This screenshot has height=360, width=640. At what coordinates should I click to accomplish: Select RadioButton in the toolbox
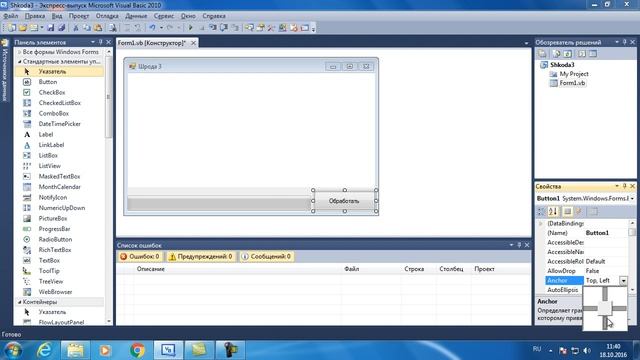pos(59,240)
